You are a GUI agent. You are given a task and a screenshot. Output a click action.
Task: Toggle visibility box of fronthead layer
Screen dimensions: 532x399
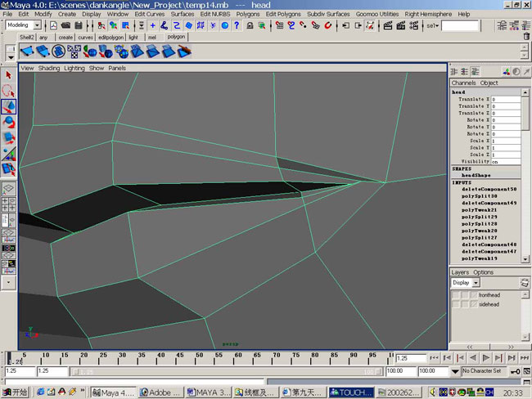(455, 295)
